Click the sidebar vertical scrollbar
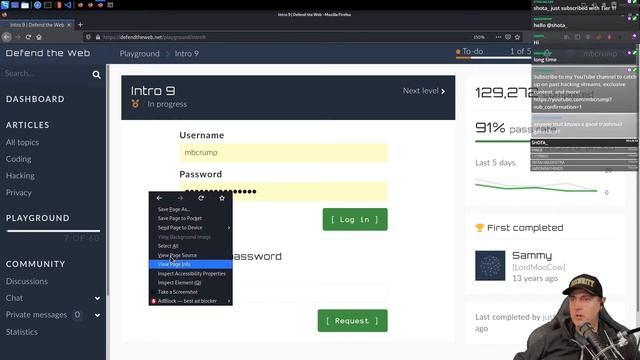The width and height of the screenshot is (640, 360). pos(107,180)
